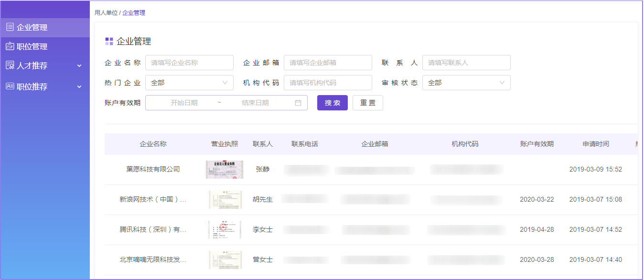The width and height of the screenshot is (644, 280).
Task: Click the 人才推荐 sidebar icon
Action: pos(10,65)
